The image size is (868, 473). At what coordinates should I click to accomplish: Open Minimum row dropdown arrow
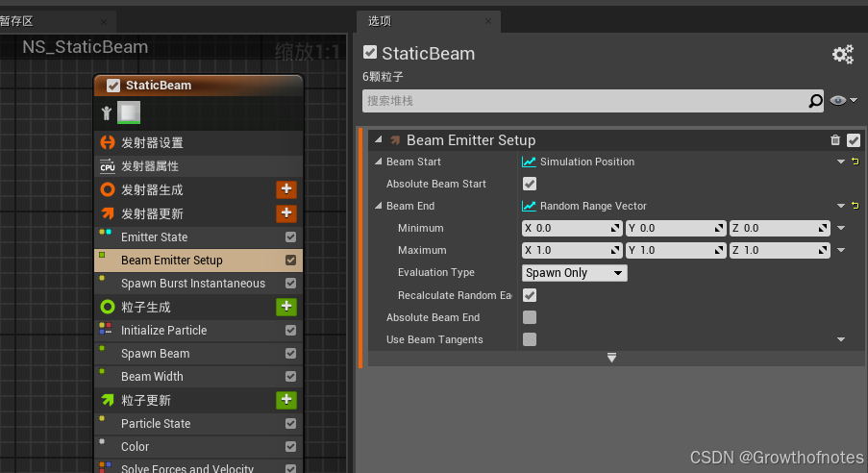841,228
